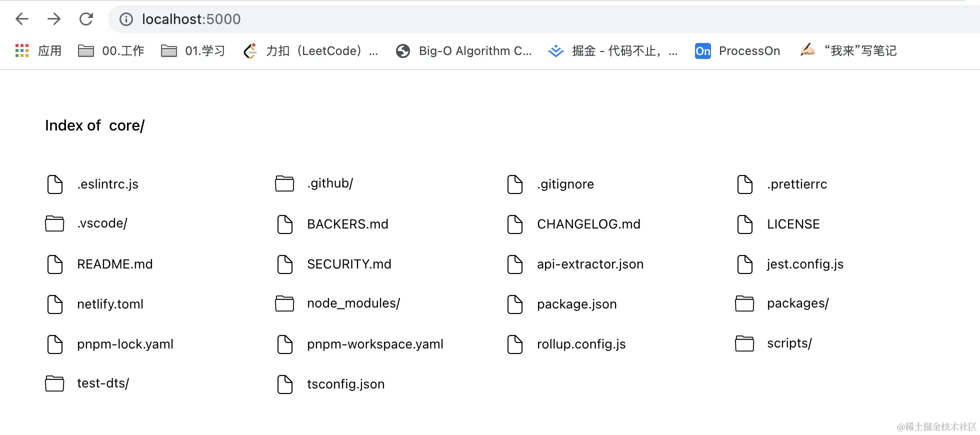
Task: Open the 00.工作 bookmark folder
Action: click(111, 50)
